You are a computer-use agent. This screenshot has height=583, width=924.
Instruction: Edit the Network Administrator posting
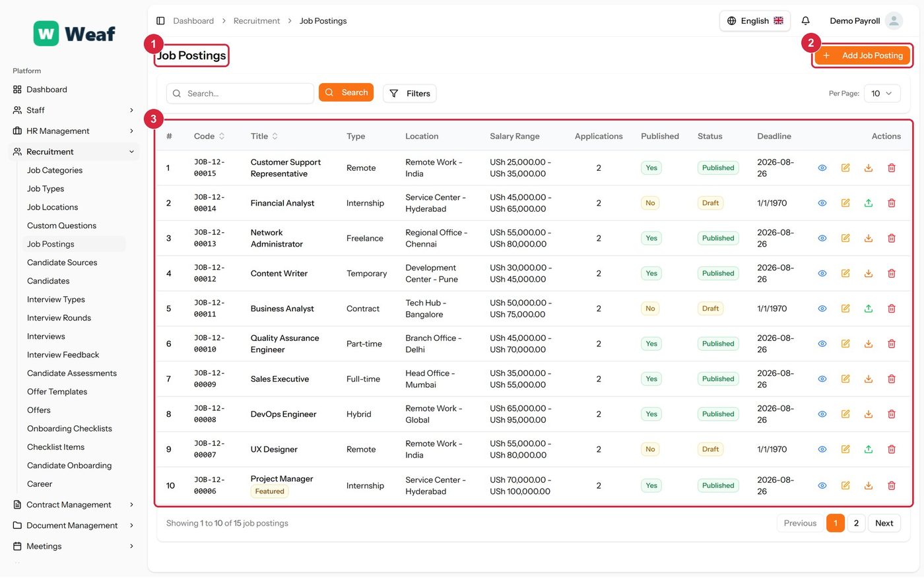[845, 238]
